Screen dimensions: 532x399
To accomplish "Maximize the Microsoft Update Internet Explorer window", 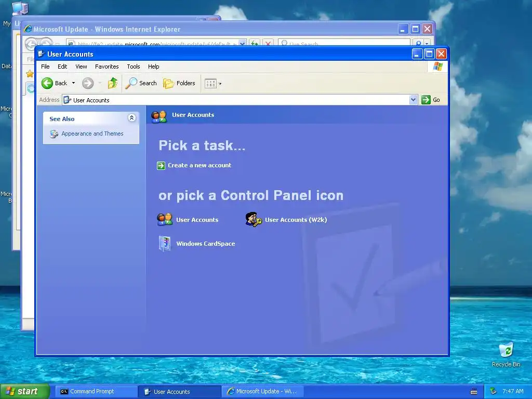I will click(415, 29).
